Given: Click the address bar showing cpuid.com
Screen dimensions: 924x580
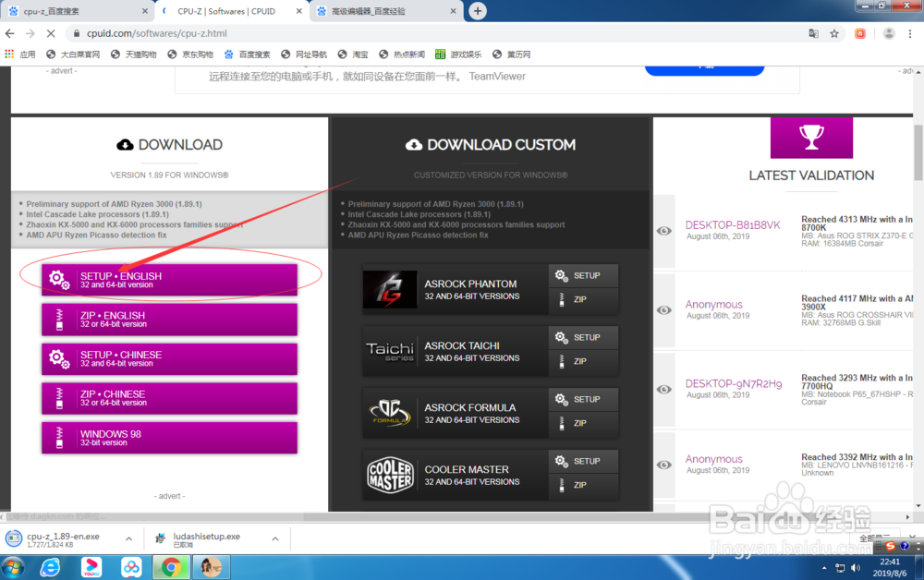Looking at the screenshot, I should [436, 33].
